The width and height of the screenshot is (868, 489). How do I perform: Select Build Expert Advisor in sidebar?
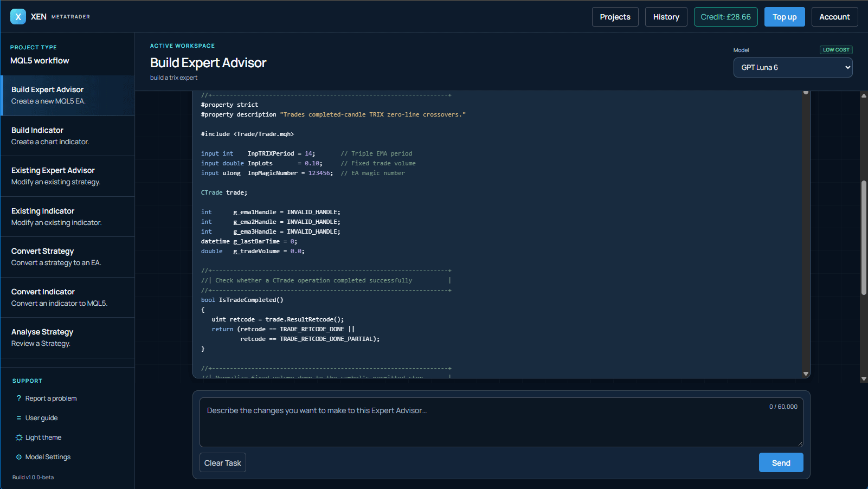[x=67, y=95]
